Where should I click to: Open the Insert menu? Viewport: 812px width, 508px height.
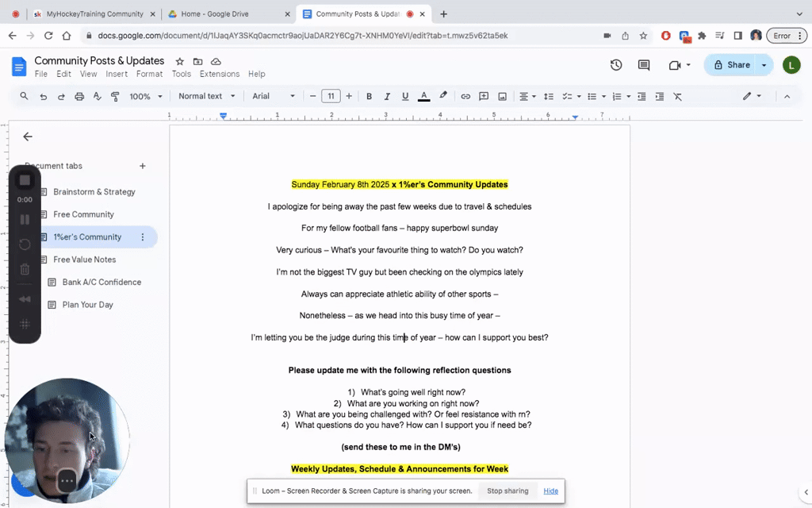pyautogui.click(x=117, y=74)
